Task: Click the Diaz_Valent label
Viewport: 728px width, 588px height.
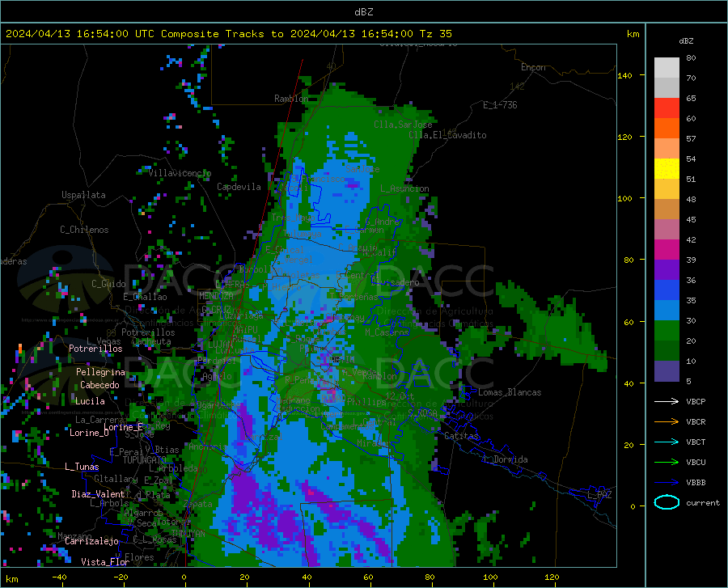Action: [x=98, y=494]
